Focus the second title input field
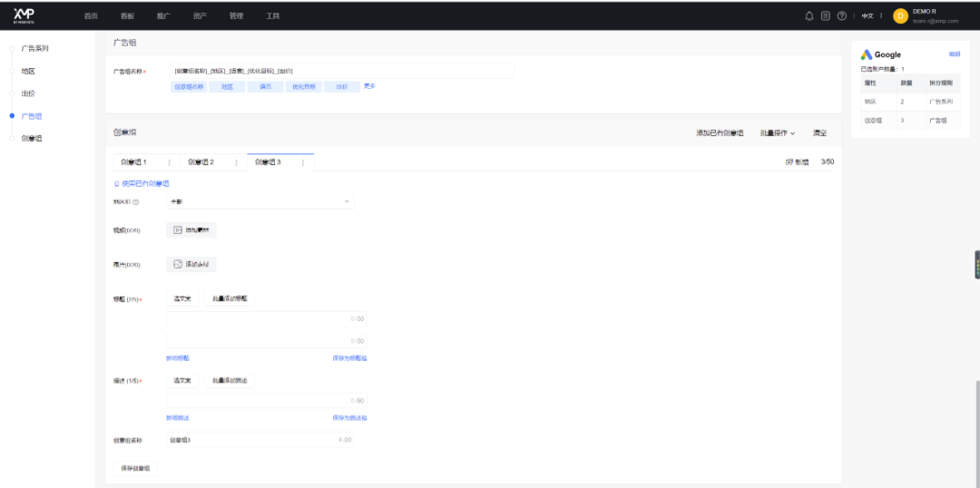980x488 pixels. [267, 340]
